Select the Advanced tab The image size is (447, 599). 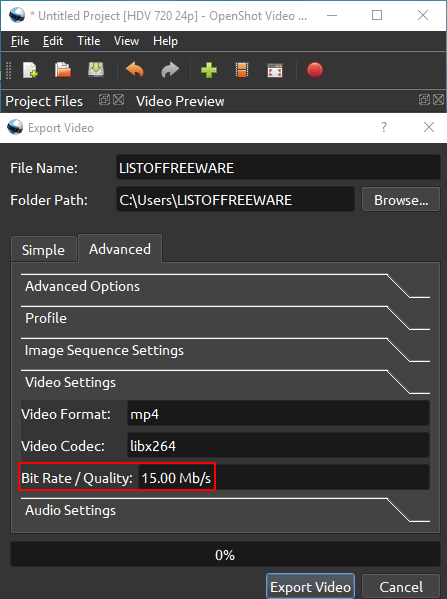click(x=120, y=249)
